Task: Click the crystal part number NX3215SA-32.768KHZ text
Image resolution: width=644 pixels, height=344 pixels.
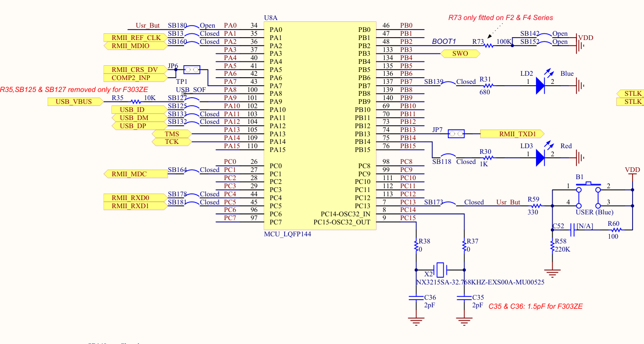Action: (x=480, y=282)
